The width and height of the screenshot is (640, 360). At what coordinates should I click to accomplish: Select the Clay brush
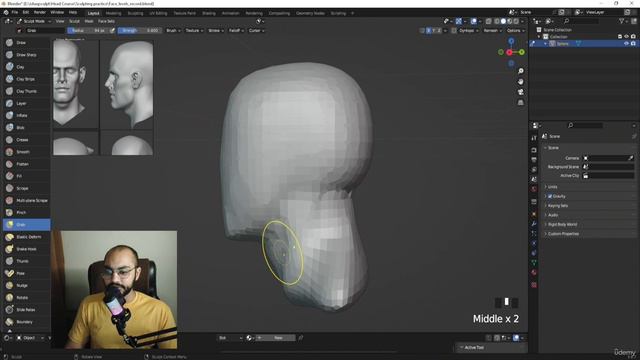[x=27, y=67]
